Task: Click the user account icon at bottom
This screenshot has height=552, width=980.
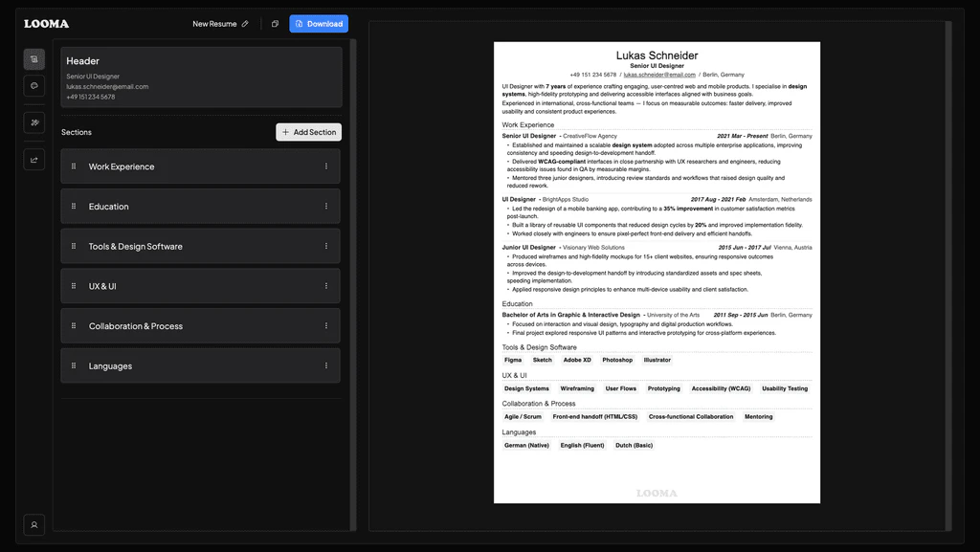Action: (x=33, y=524)
